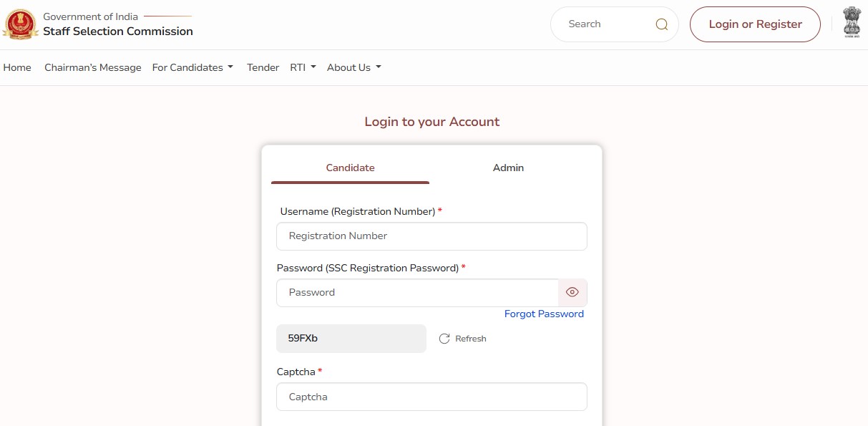Select the Candidate login tab
Image resolution: width=868 pixels, height=426 pixels.
[x=350, y=168]
